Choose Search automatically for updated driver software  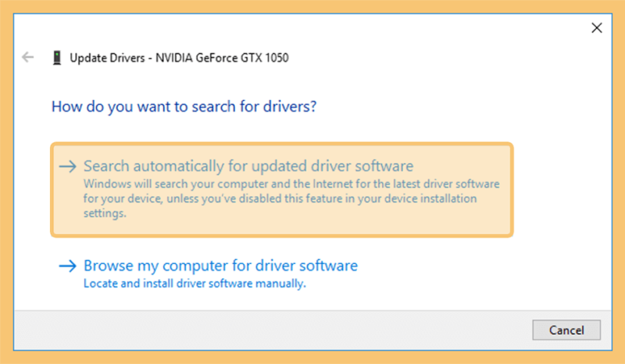click(x=248, y=166)
